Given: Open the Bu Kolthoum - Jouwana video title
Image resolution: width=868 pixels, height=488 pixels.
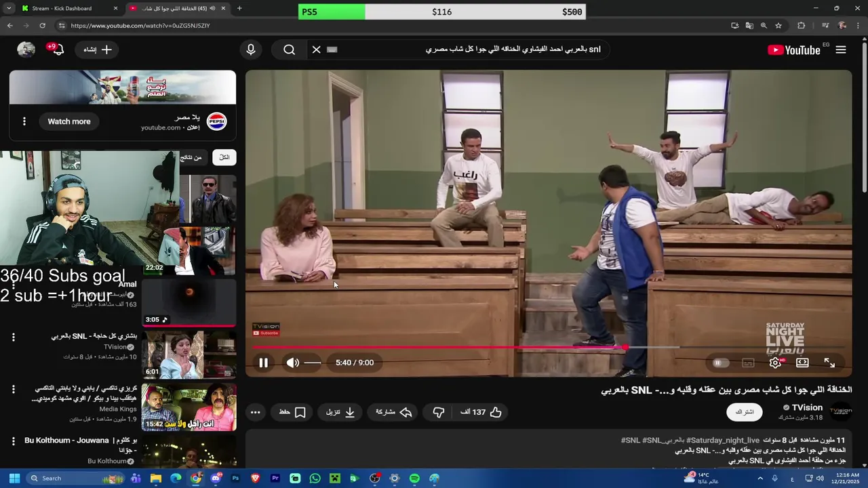Looking at the screenshot, I should point(81,445).
